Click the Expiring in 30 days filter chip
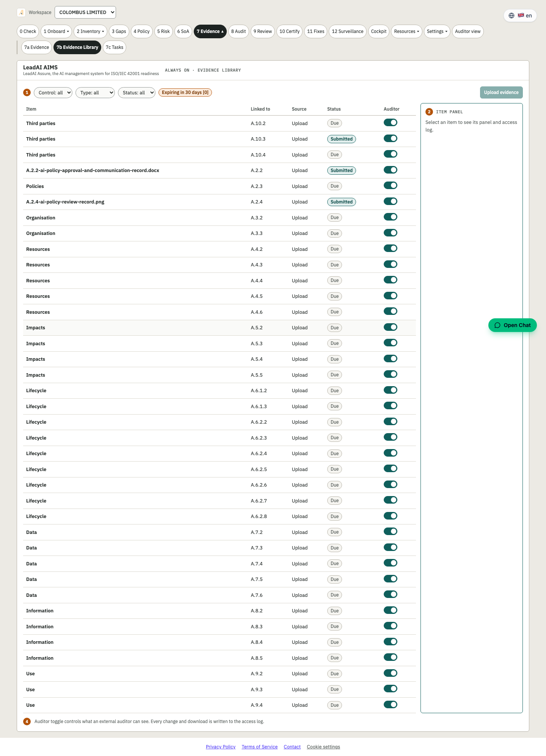The image size is (546, 756). (x=185, y=92)
